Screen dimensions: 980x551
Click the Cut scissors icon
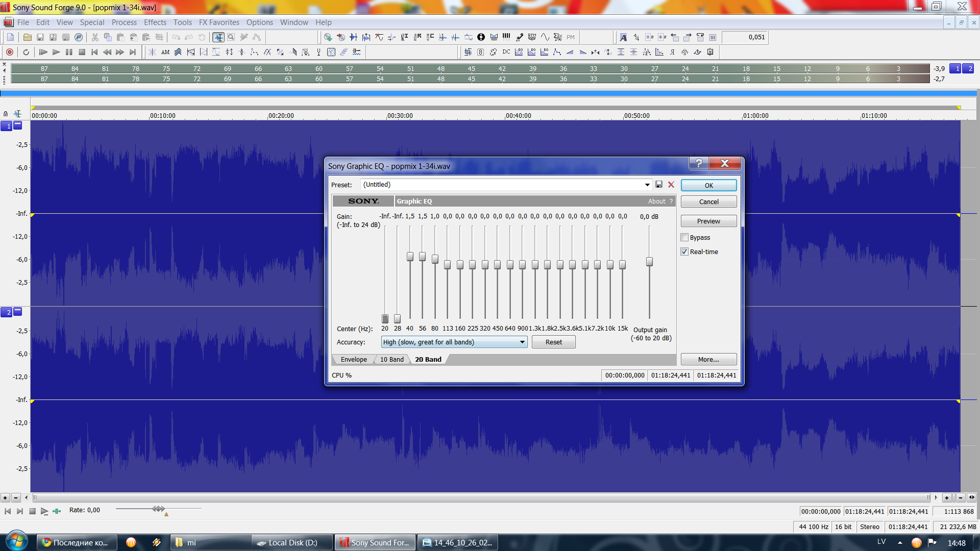95,37
